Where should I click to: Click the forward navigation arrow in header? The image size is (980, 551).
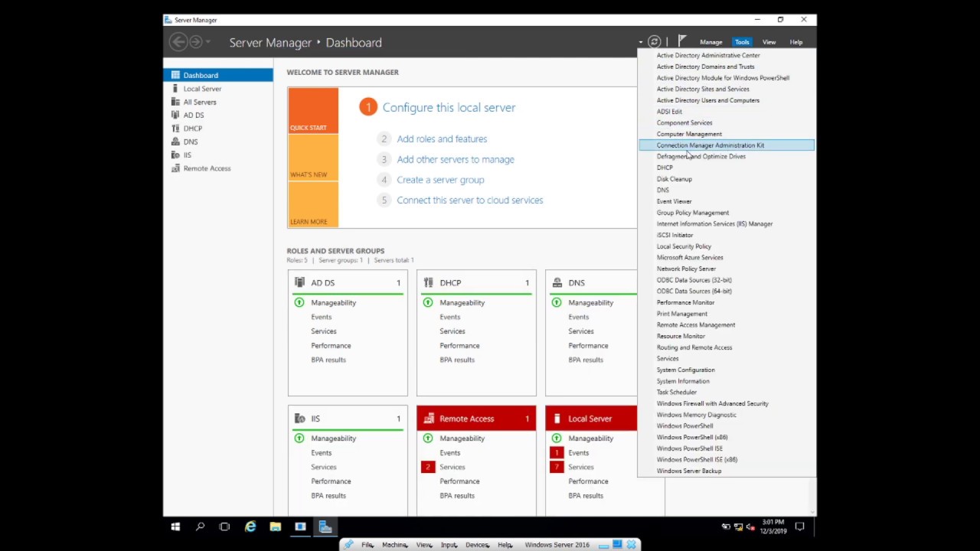point(195,42)
